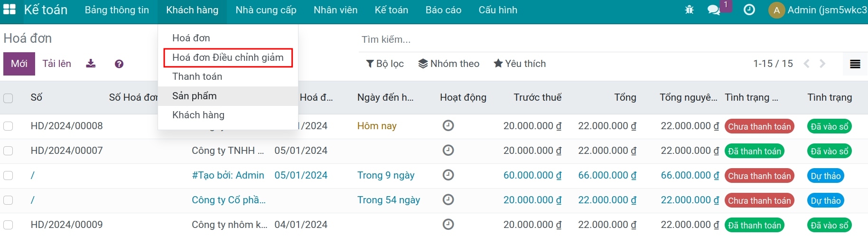Click the Trong 9 ngày cell
The width and height of the screenshot is (868, 237).
pos(386,175)
